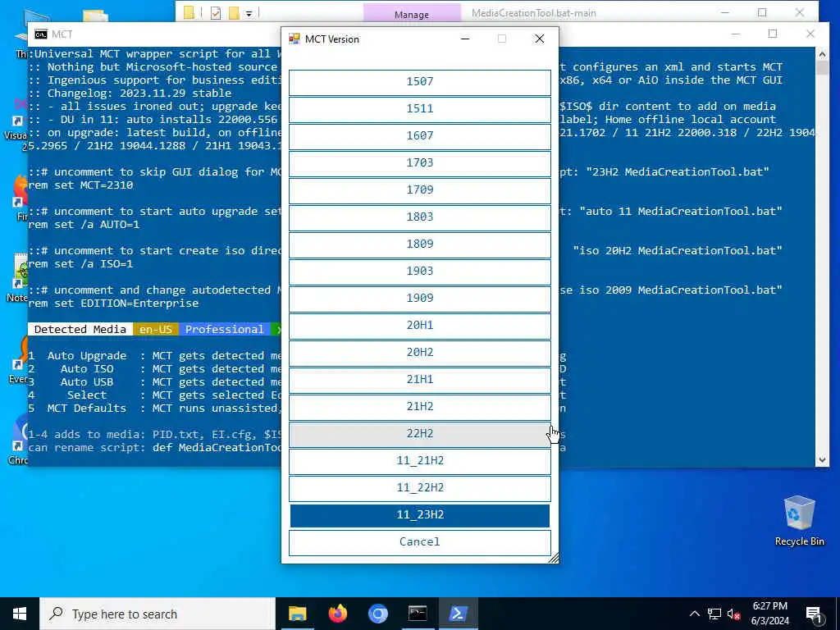Viewport: 840px width, 630px height.
Task: Switch to Command Prompt taskbar icon
Action: (x=418, y=614)
